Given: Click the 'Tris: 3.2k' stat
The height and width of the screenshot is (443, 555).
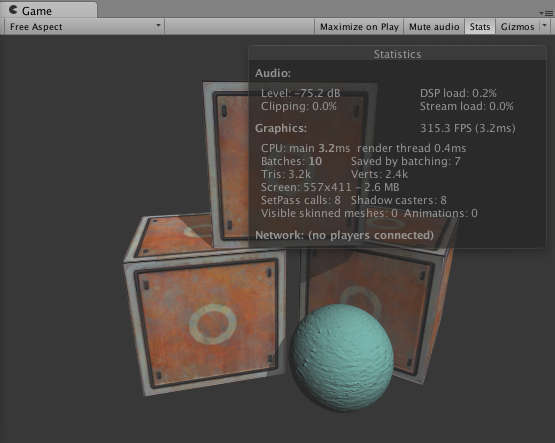Looking at the screenshot, I should 286,174.
